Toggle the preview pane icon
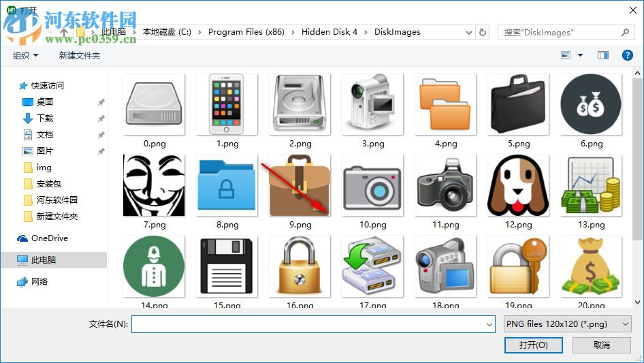 603,55
